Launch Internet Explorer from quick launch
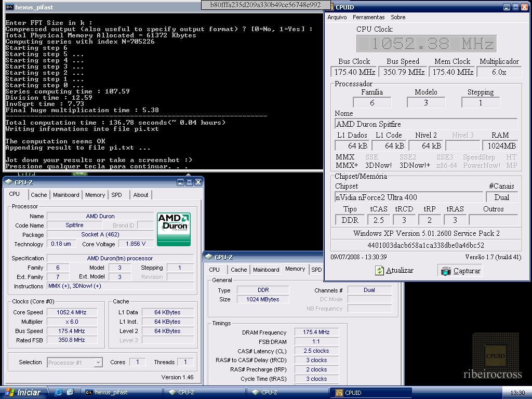Screen dimensions: 532x399 (58, 393)
